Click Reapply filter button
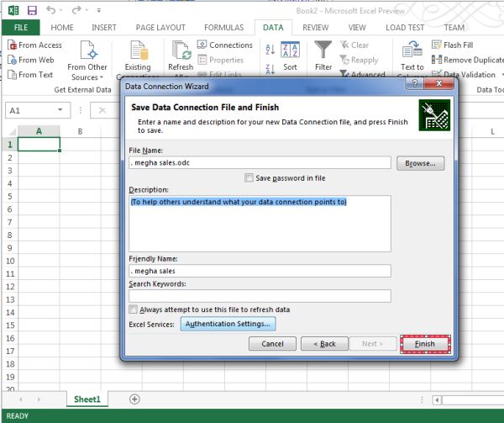 pyautogui.click(x=359, y=60)
